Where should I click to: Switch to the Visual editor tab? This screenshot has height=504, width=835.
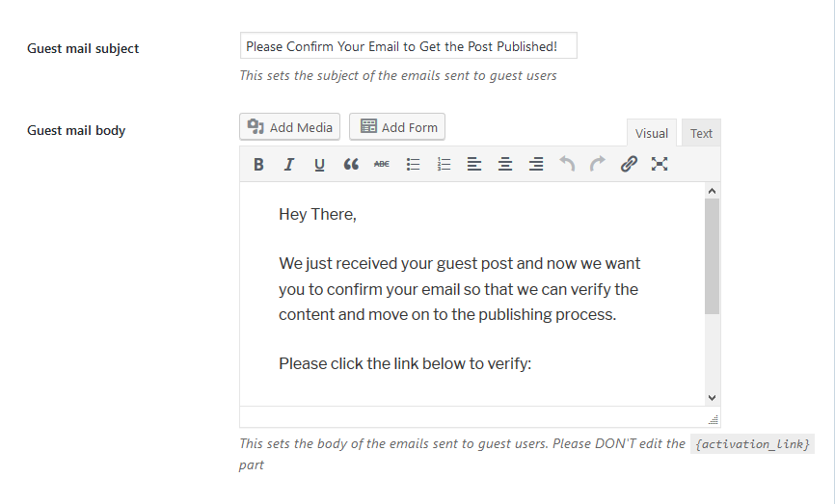(651, 133)
